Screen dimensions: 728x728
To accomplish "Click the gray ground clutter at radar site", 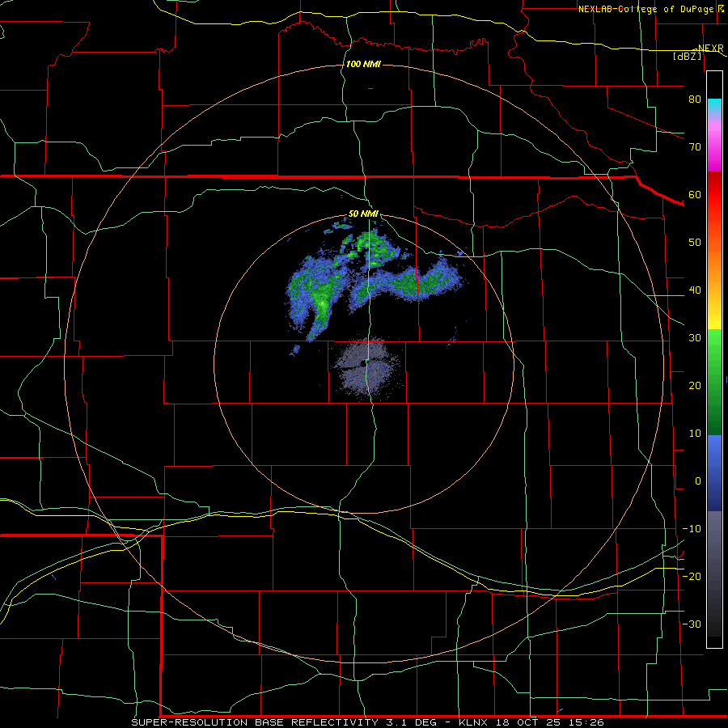I will [x=367, y=368].
